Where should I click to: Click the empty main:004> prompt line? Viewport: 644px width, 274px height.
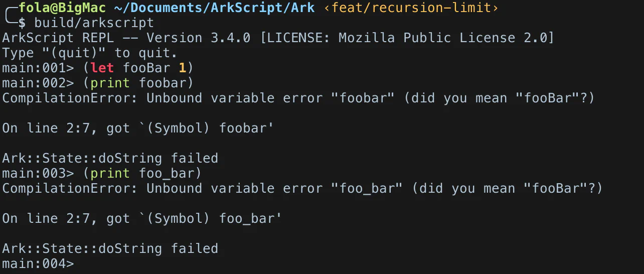[x=38, y=263]
